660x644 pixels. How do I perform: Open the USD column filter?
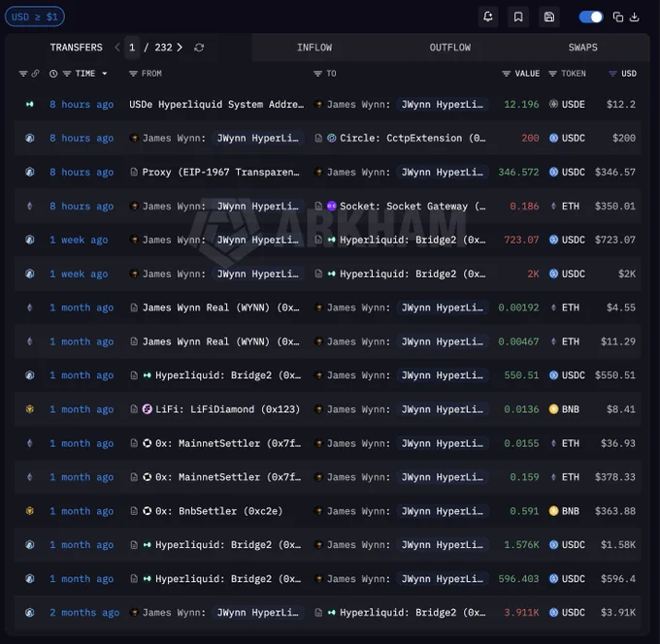tap(612, 74)
